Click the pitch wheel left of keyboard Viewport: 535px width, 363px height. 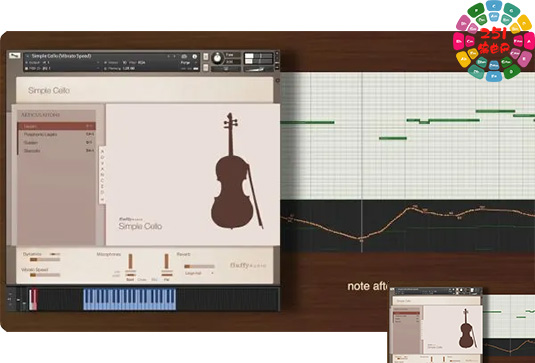coord(18,300)
